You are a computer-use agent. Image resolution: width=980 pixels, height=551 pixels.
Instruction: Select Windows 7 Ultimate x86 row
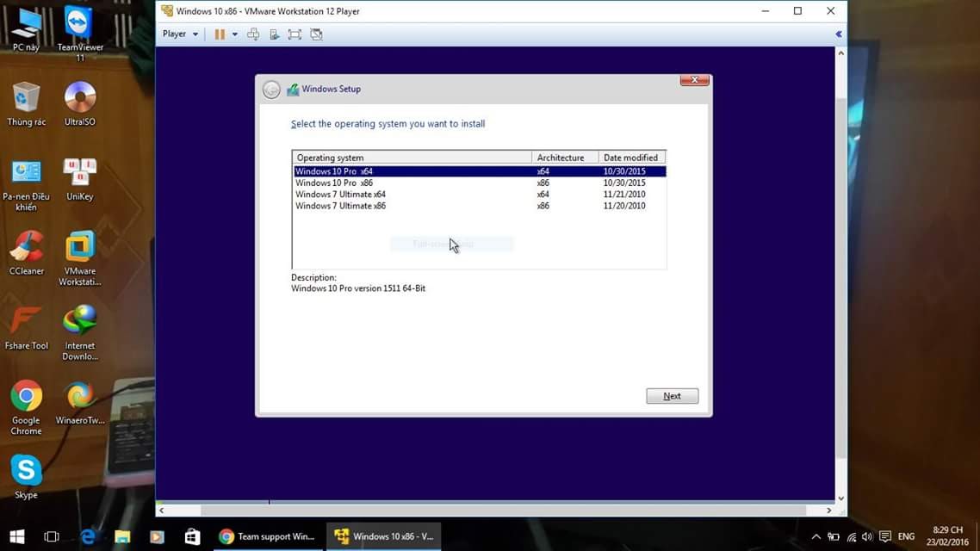click(x=480, y=206)
